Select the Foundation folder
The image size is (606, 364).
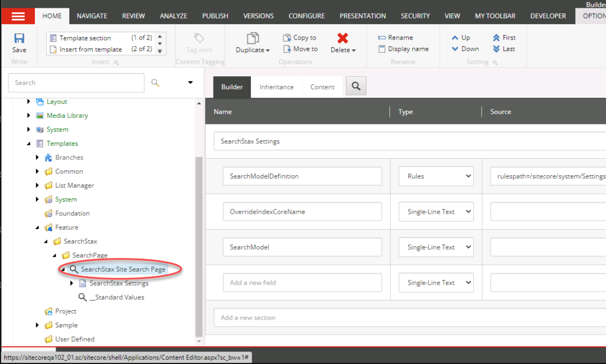click(x=72, y=213)
